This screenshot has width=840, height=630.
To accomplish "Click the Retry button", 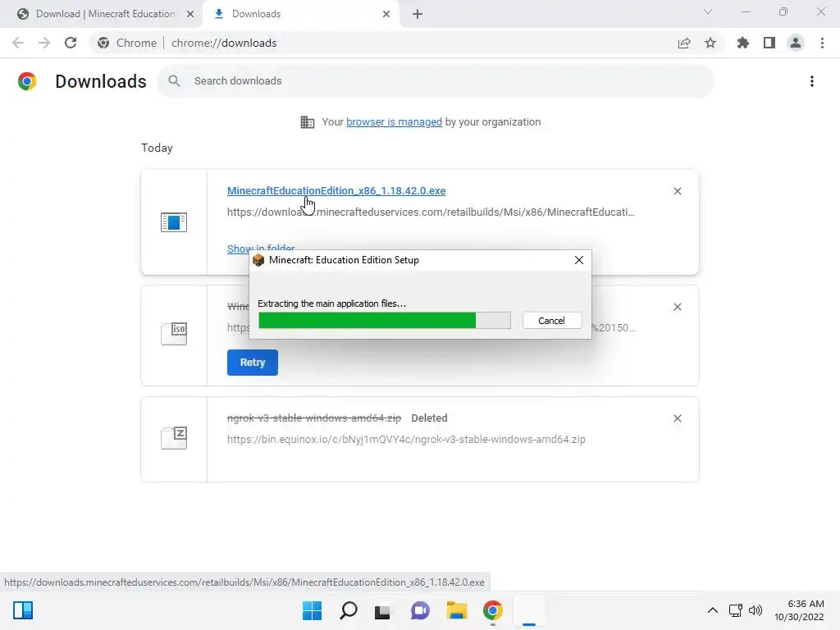I will click(253, 363).
